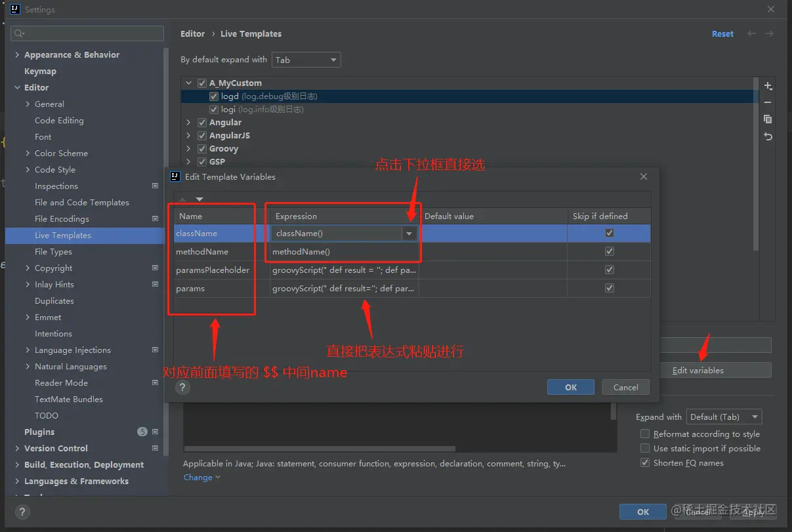Enable Use static import if possible
Image resolution: width=792 pixels, height=532 pixels.
(645, 449)
